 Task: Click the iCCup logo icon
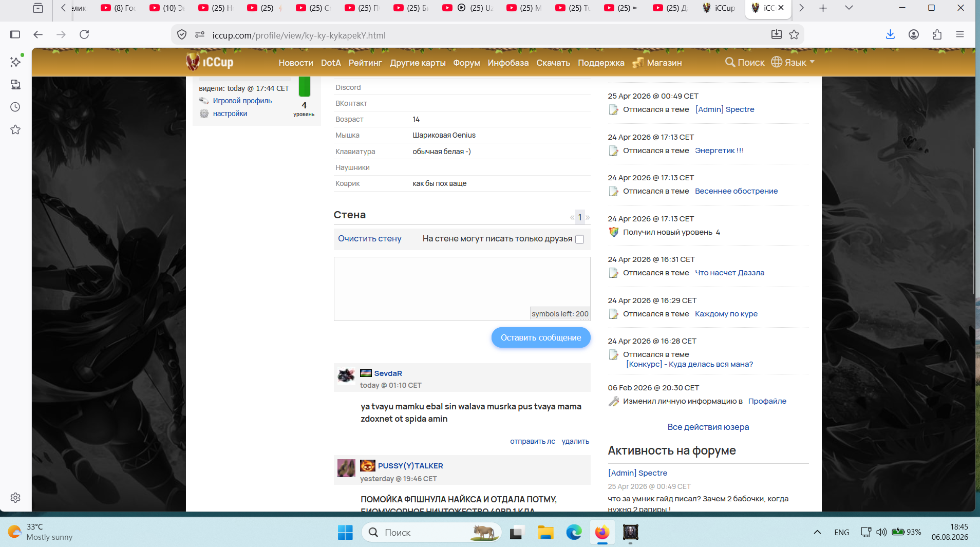coord(193,62)
